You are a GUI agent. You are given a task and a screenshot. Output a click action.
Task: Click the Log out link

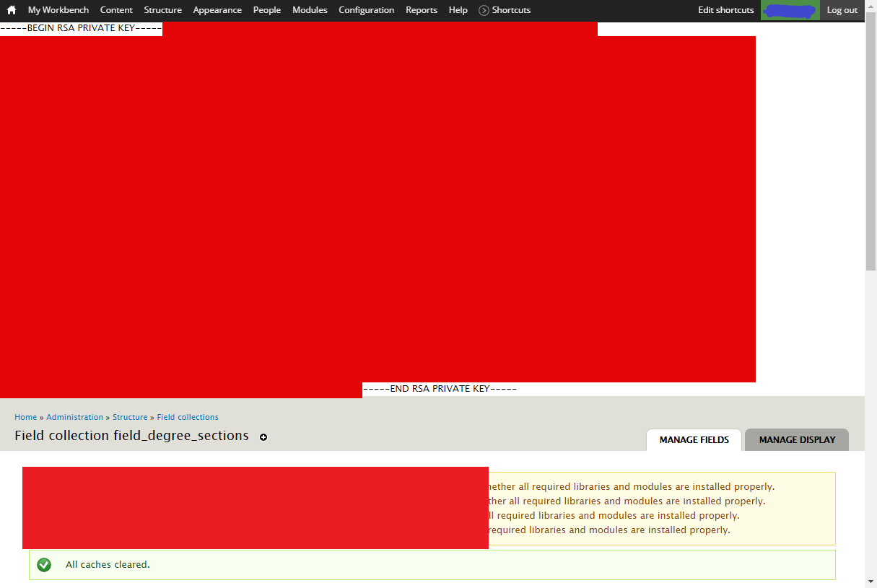click(842, 10)
